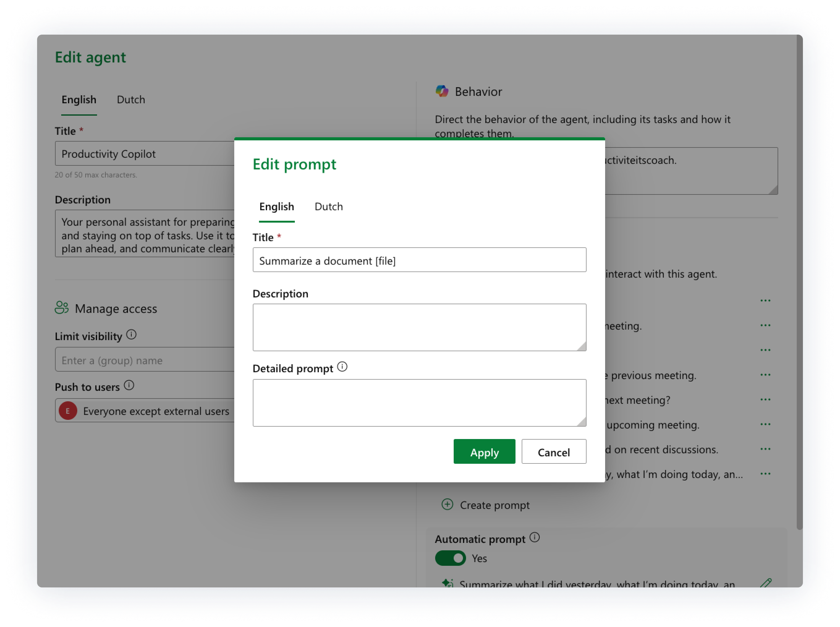Click inside the Detailed prompt text area
The width and height of the screenshot is (840, 627).
419,402
